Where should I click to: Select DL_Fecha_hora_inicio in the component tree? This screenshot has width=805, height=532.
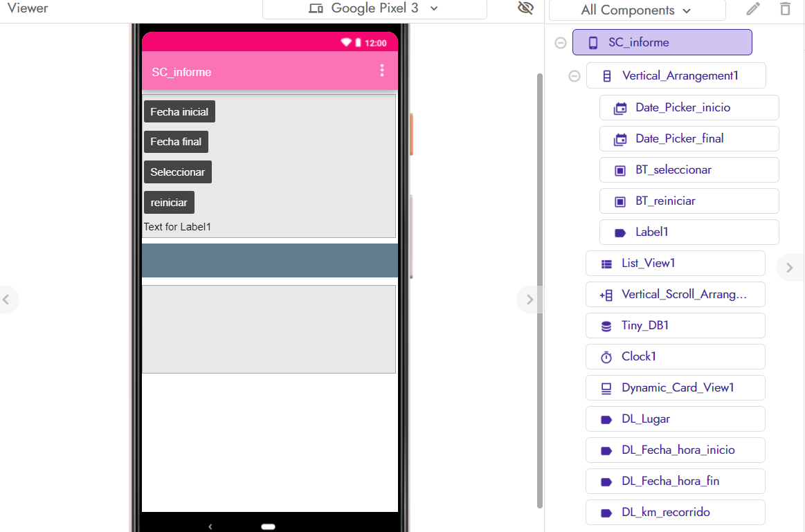[x=675, y=450]
